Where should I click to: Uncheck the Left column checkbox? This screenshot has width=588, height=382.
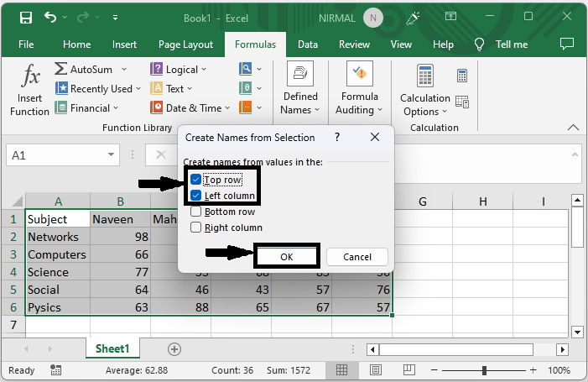click(196, 196)
